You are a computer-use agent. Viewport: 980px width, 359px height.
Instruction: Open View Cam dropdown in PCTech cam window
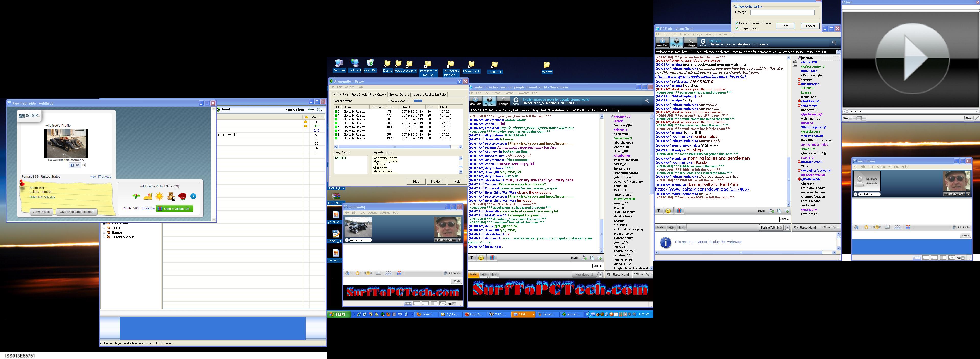pos(977,112)
